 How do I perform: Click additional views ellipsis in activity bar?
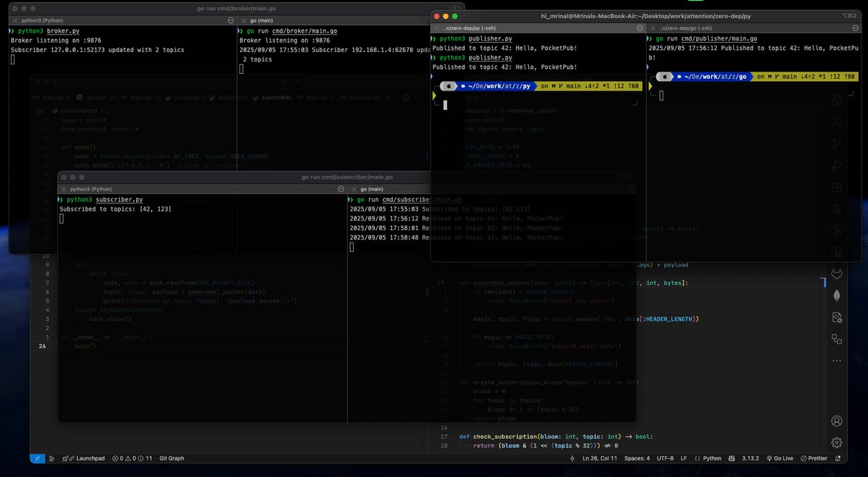836,360
